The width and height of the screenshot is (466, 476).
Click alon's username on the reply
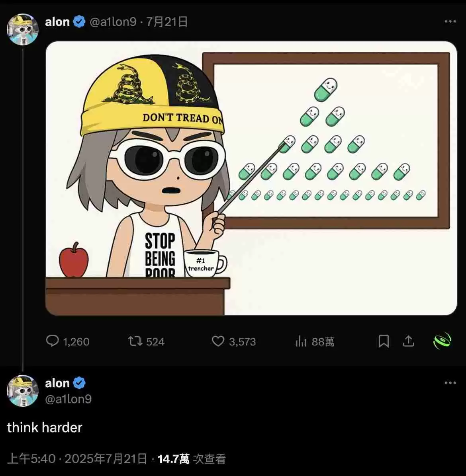57,383
